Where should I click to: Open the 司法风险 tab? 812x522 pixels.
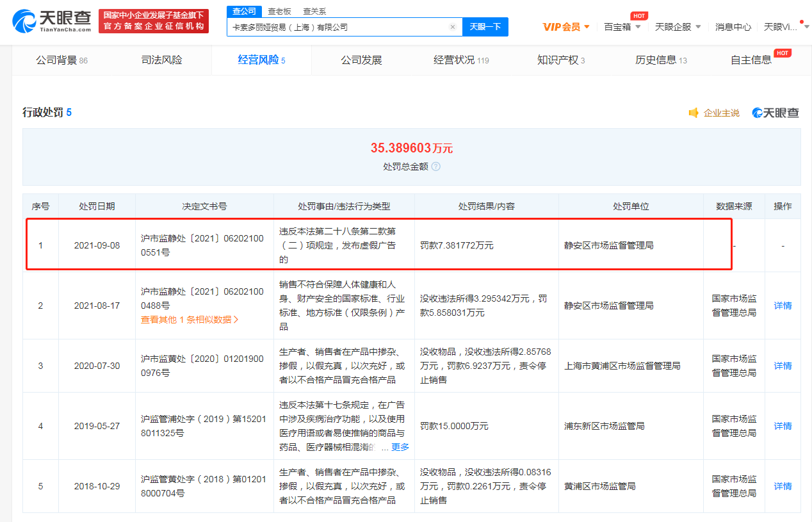click(161, 60)
